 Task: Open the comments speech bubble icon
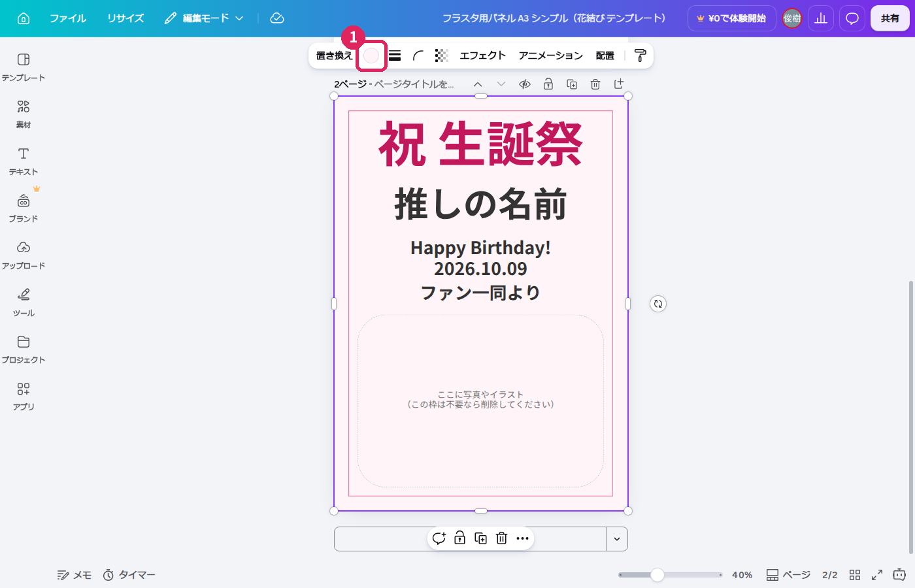pyautogui.click(x=852, y=18)
